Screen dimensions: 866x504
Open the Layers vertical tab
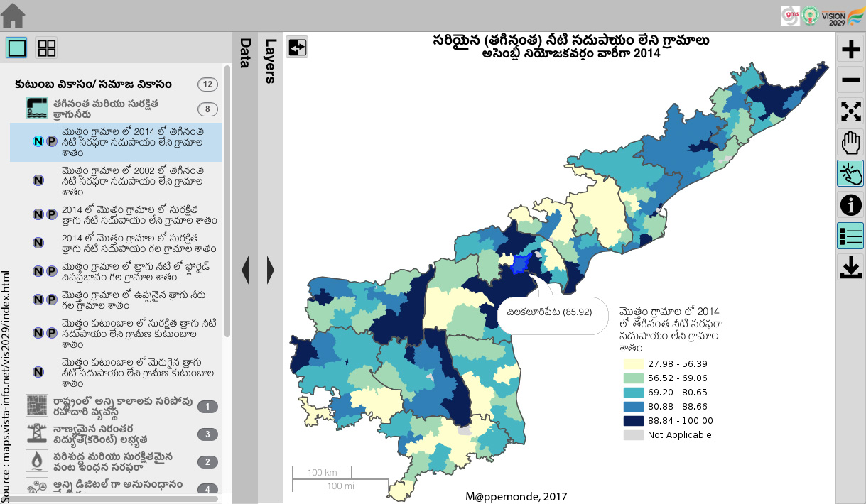(270, 60)
